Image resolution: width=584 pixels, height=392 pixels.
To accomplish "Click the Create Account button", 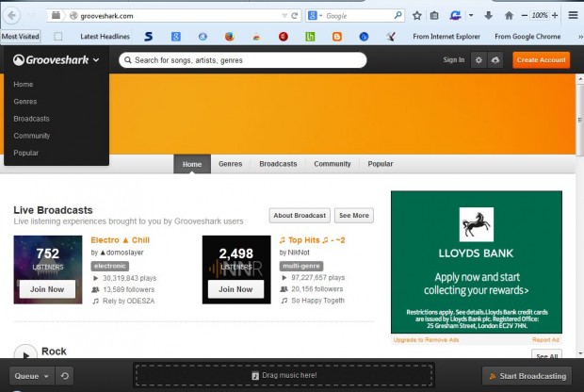I will point(541,59).
